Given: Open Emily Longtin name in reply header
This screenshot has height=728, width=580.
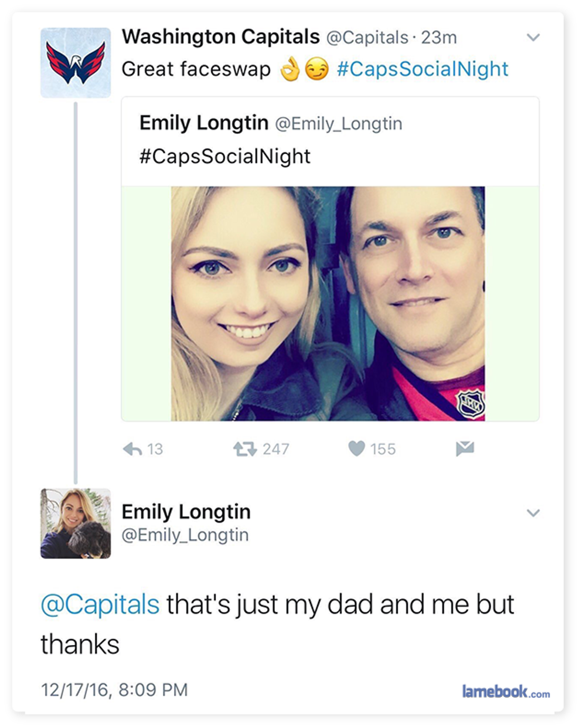Looking at the screenshot, I should coord(186,512).
